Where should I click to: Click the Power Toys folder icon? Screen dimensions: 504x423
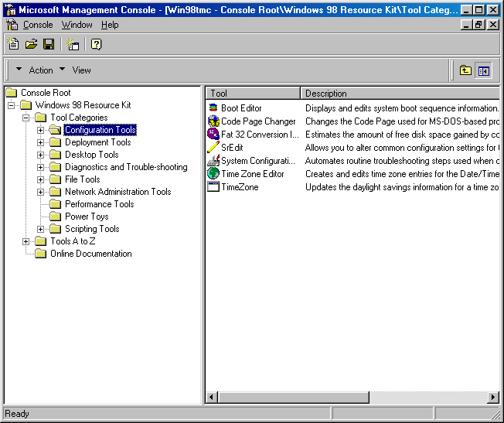(x=56, y=217)
